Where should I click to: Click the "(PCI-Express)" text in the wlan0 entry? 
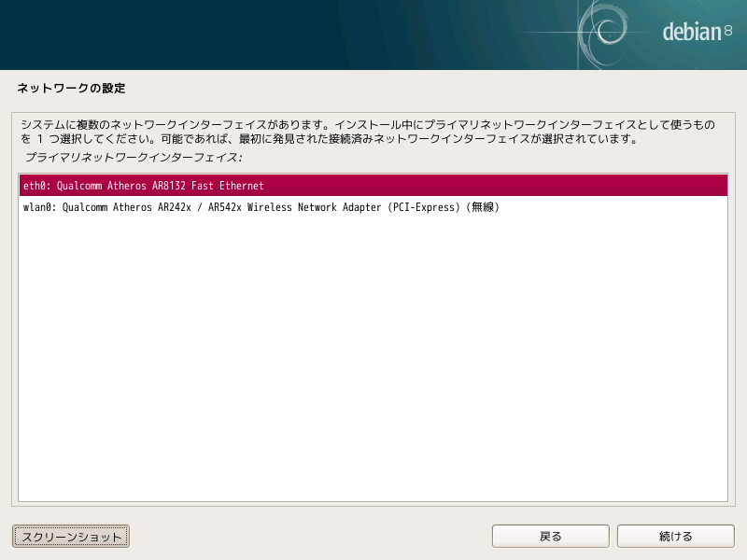422,208
